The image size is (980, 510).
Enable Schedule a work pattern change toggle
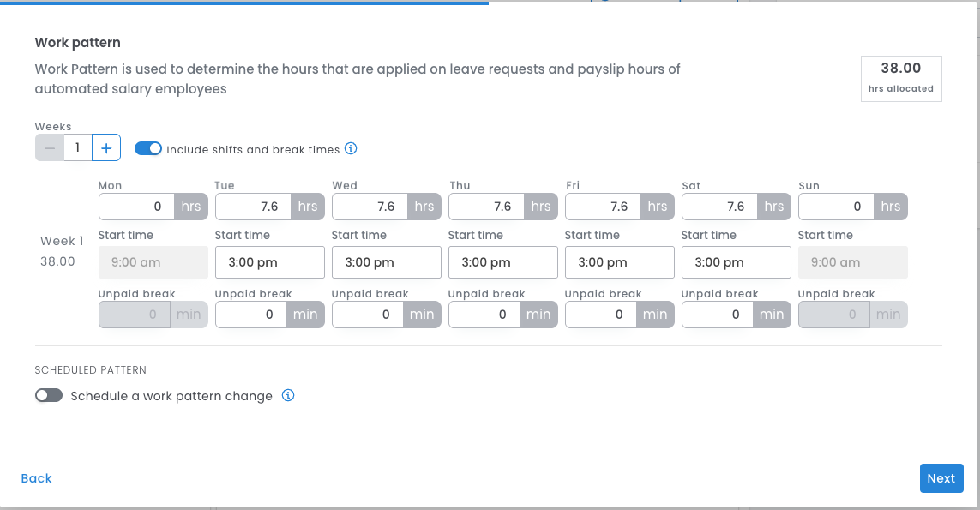(49, 396)
